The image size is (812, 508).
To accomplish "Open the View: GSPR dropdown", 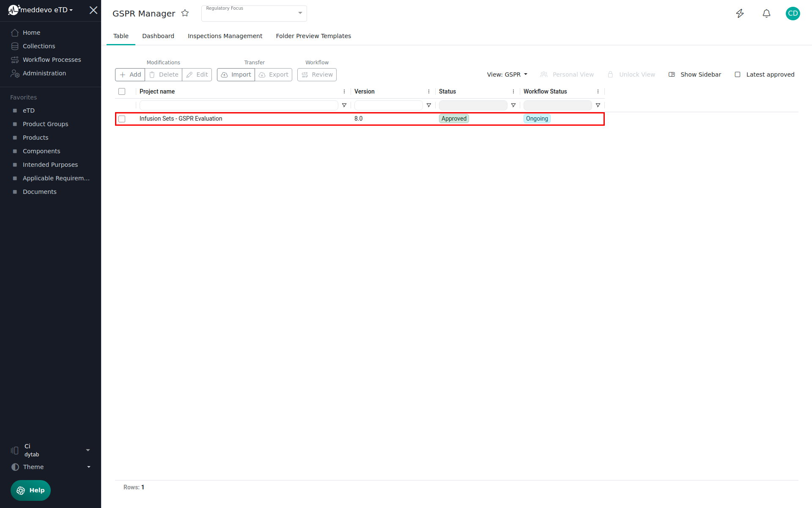I will point(507,75).
